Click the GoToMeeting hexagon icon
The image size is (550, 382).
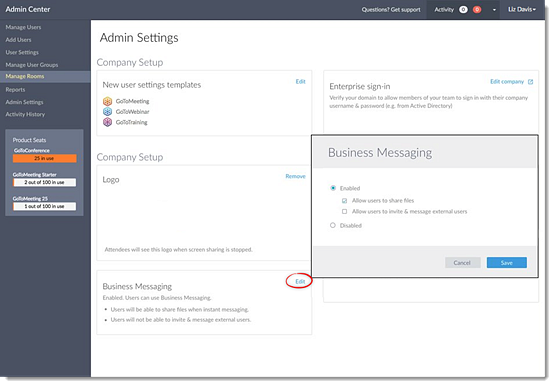tap(107, 101)
